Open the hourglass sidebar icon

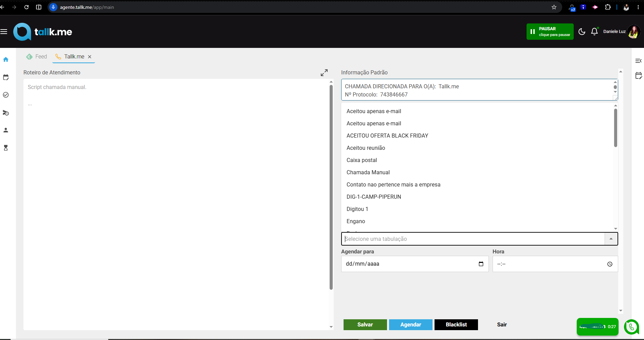[6, 148]
